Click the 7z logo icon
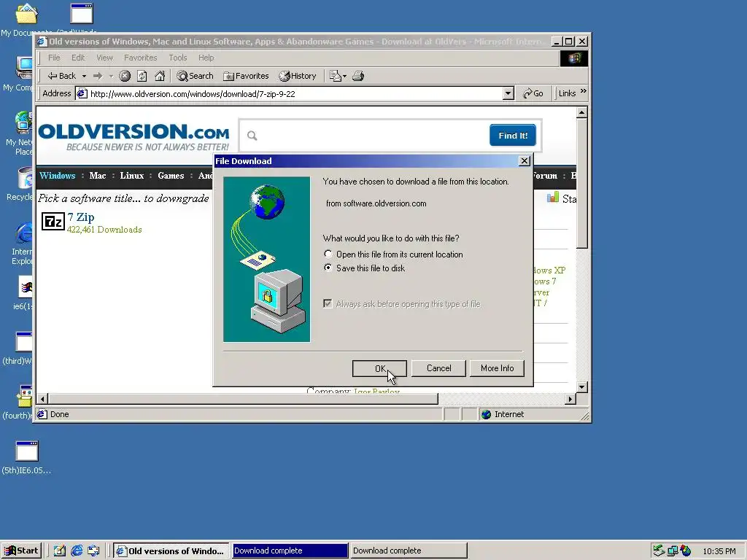The width and height of the screenshot is (747, 560). pos(53,222)
